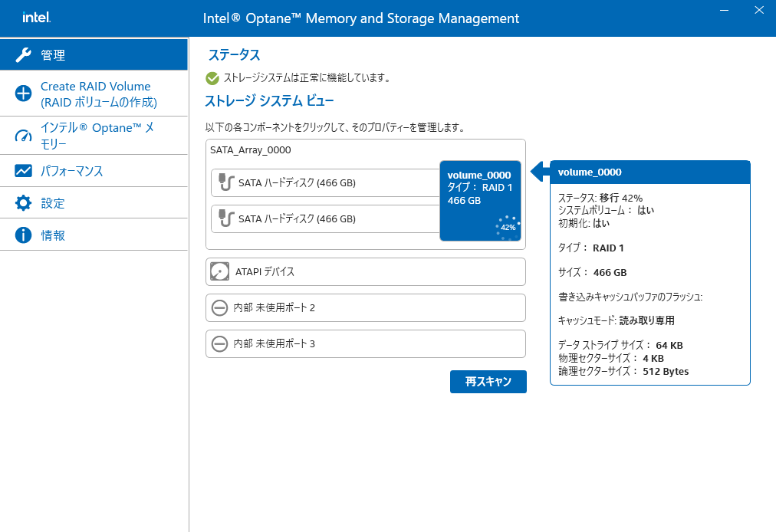
Task: Click the 内部 未使用ポート 2 empty port icon
Action: click(x=219, y=308)
